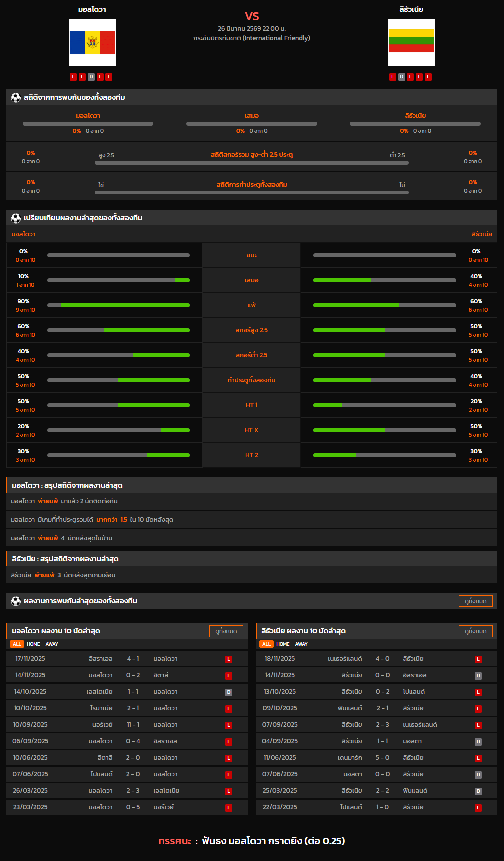Click soccer ball icon beside recent form comparison header

[x=16, y=218]
